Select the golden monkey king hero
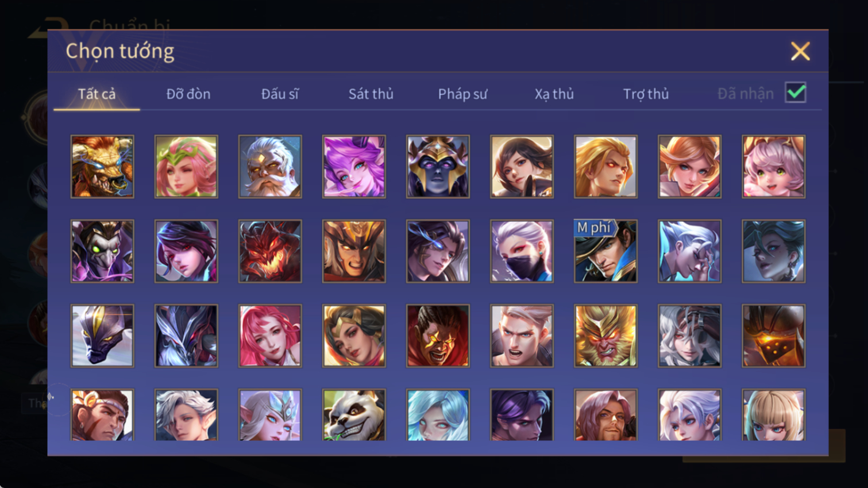868x488 pixels. tap(605, 336)
